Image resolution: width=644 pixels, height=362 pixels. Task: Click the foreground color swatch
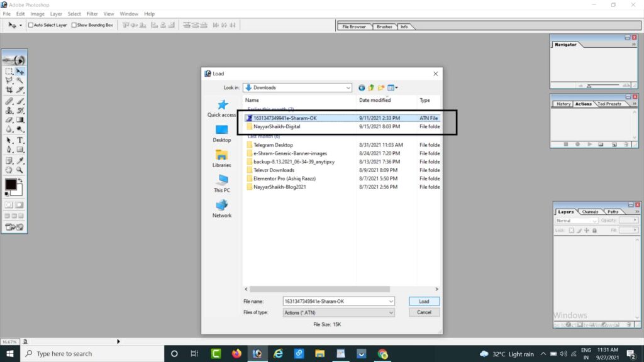(11, 185)
